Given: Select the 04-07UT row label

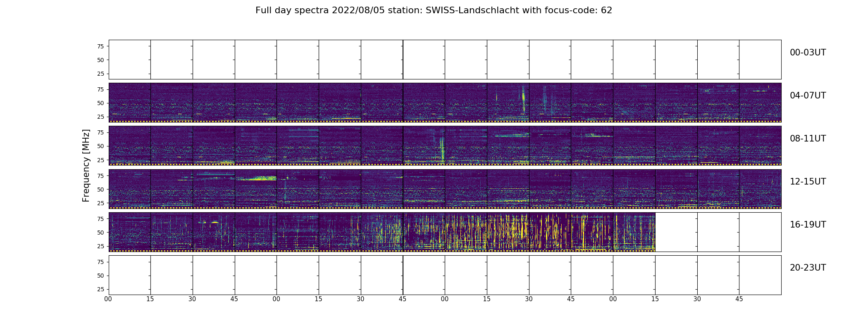Looking at the screenshot, I should [x=808, y=96].
